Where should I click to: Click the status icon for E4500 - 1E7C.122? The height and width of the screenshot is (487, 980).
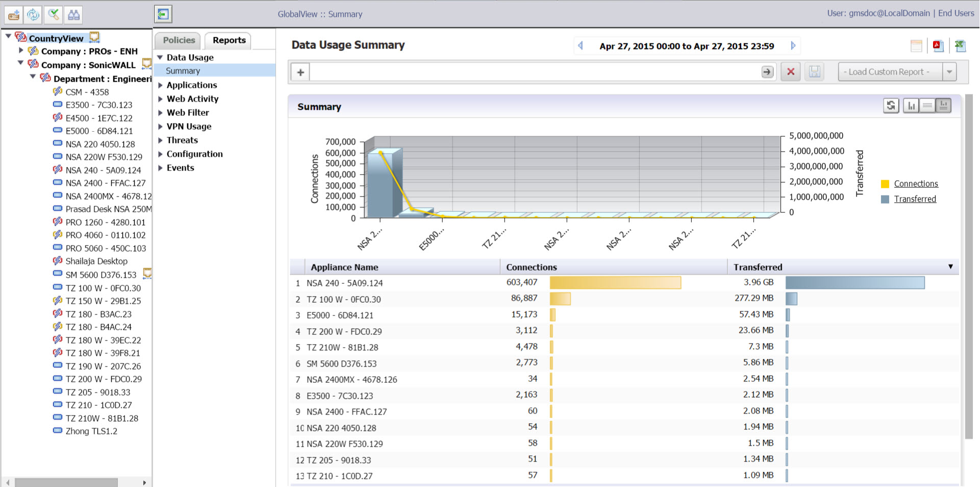click(x=58, y=117)
